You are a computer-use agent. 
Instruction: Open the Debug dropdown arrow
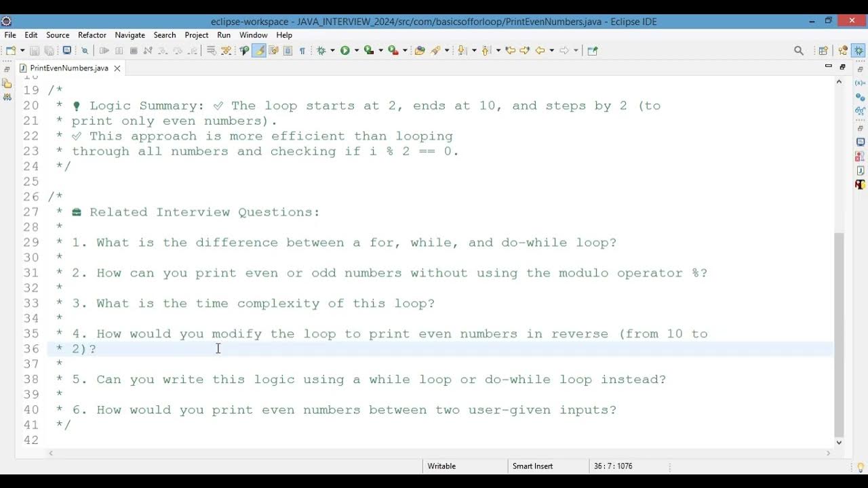332,50
